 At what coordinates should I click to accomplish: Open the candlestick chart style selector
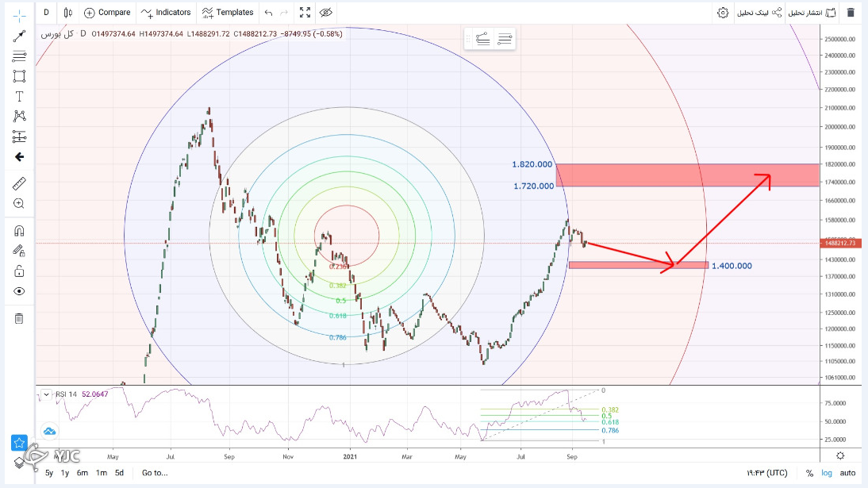click(67, 13)
